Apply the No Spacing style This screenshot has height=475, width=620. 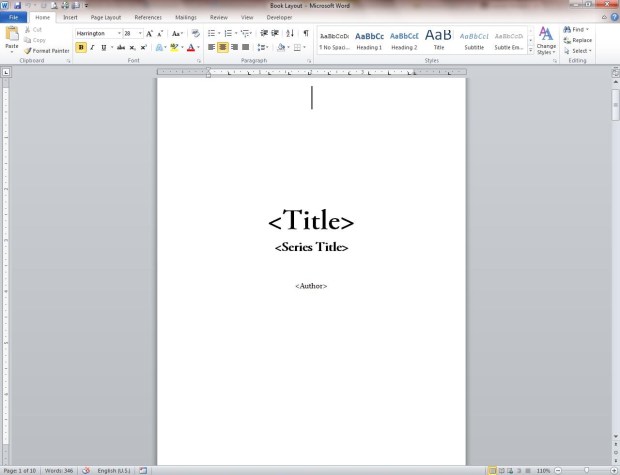[x=335, y=40]
